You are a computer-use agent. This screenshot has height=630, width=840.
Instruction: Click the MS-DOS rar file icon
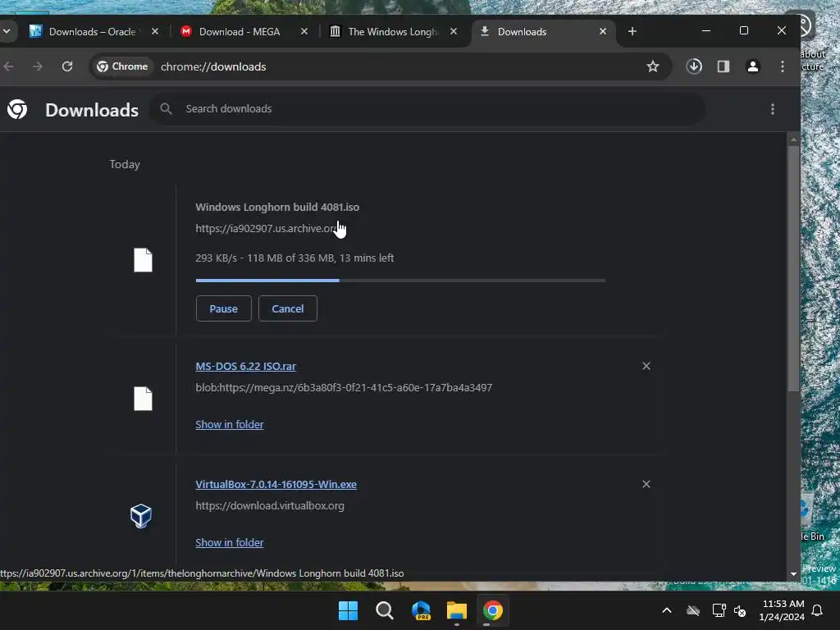coord(143,399)
